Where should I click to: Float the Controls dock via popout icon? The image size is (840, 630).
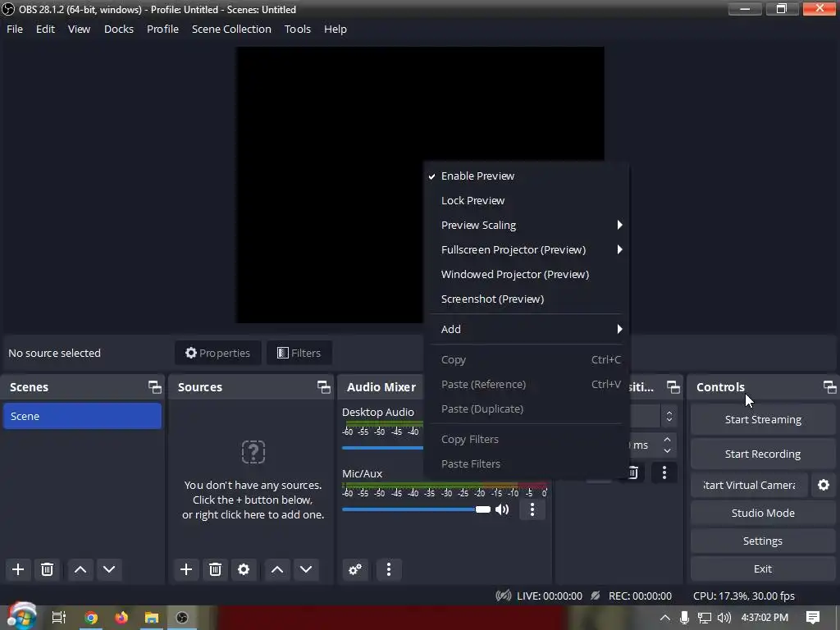[830, 387]
